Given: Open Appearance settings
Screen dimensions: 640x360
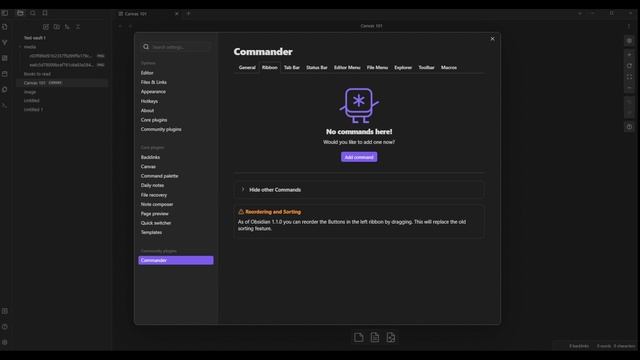Looking at the screenshot, I should [x=176, y=91].
